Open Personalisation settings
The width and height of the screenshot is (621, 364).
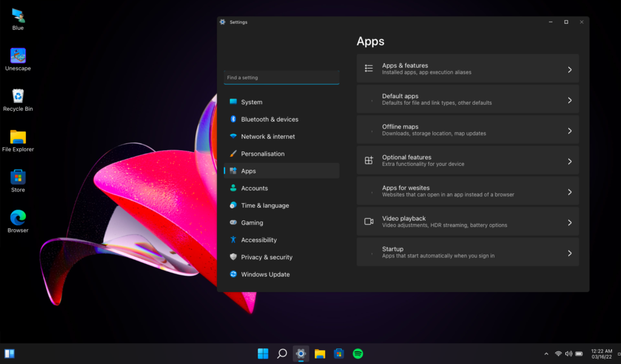281,153
